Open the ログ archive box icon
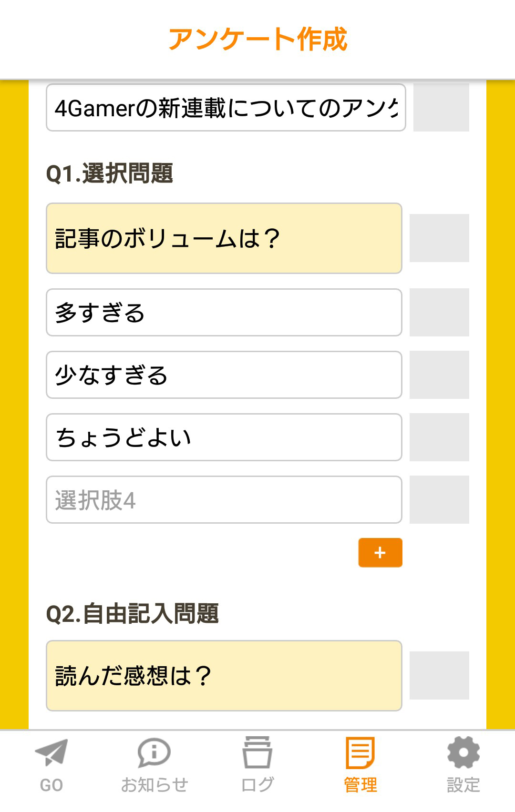The height and width of the screenshot is (812, 515). [257, 753]
